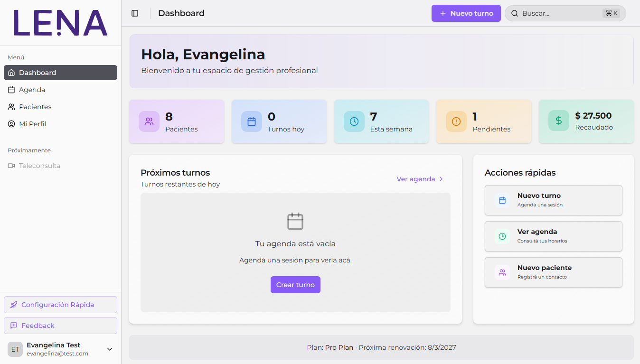Image resolution: width=640 pixels, height=364 pixels.
Task: Click the Recaudado dollar icon
Action: click(x=559, y=121)
